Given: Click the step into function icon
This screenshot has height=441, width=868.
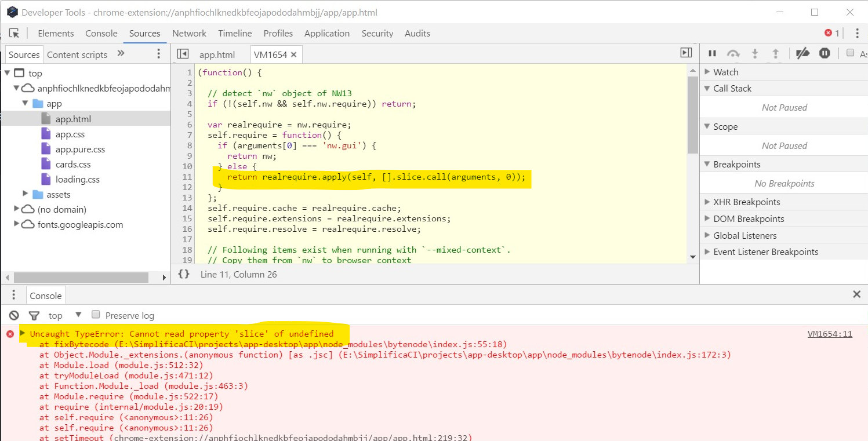Looking at the screenshot, I should 755,54.
